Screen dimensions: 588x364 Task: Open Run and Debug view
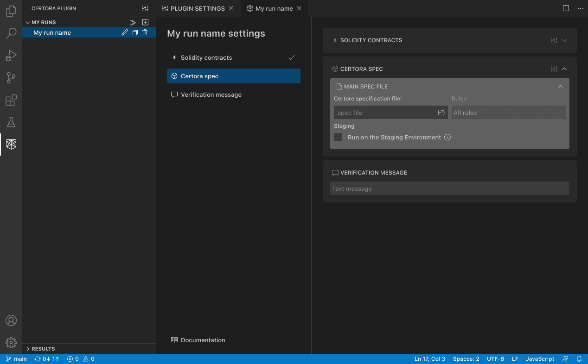coord(11,56)
